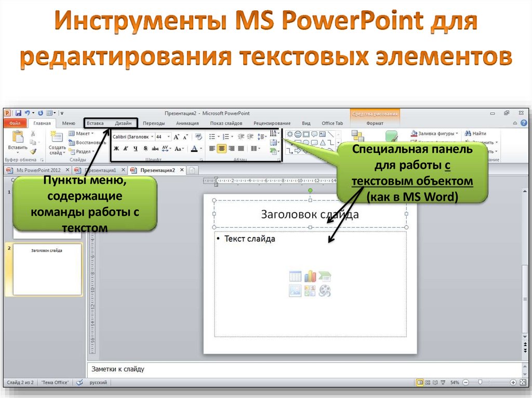Click the Cut scissors icon

[x=33, y=133]
